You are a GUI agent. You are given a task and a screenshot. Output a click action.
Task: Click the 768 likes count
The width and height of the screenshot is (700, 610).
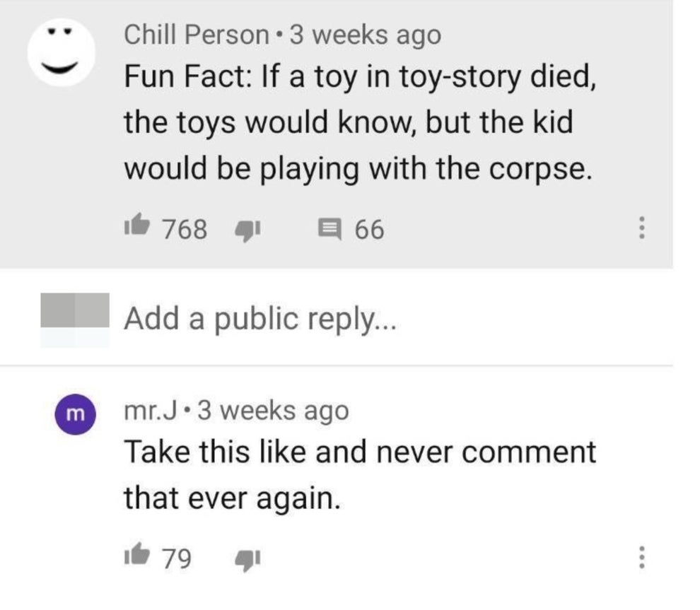(x=185, y=229)
